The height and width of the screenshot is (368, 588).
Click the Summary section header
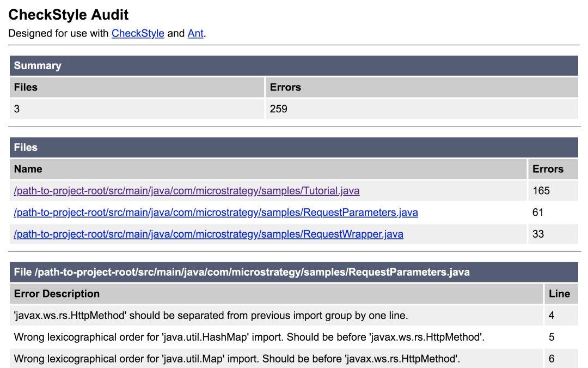[38, 65]
